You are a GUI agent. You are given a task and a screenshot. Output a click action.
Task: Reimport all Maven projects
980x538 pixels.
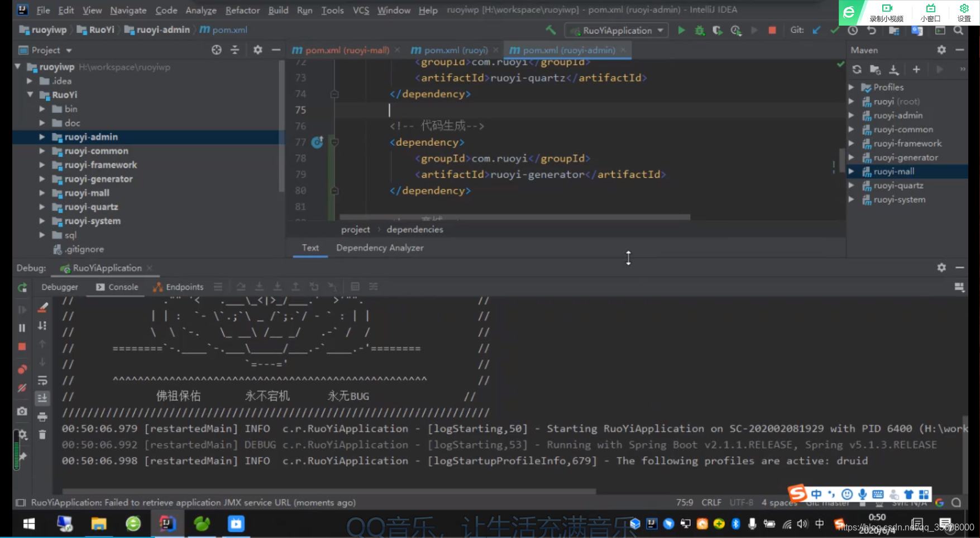[857, 69]
